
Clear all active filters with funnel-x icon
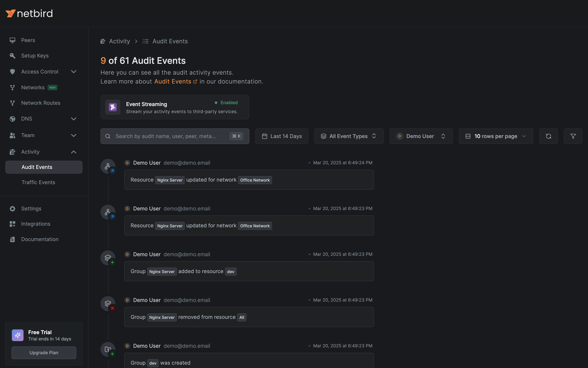point(573,136)
